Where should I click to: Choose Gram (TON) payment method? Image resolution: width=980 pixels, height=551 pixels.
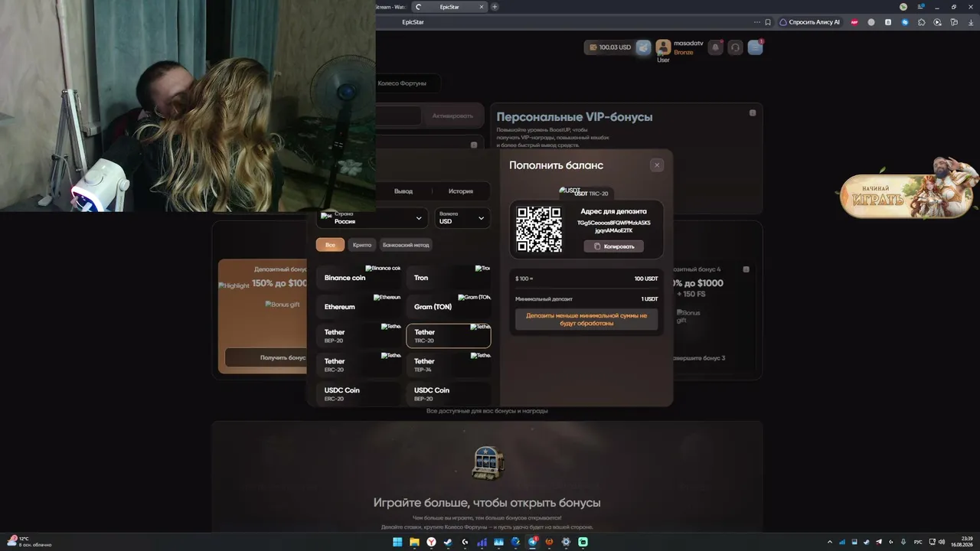[448, 307]
